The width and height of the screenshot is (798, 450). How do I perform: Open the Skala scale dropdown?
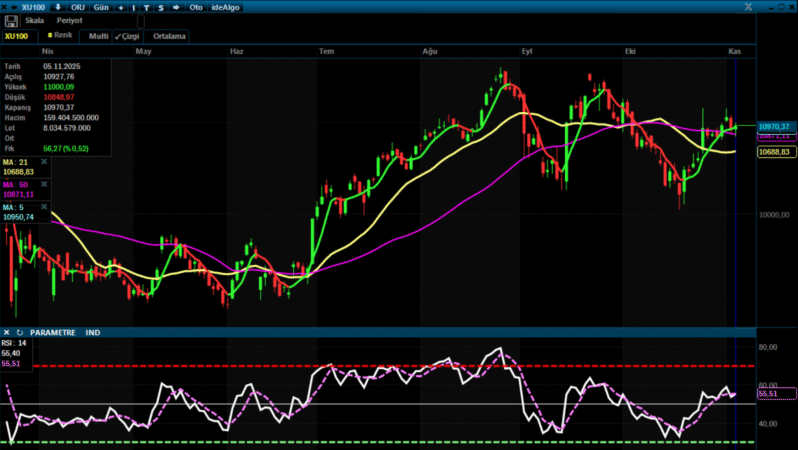pyautogui.click(x=35, y=20)
